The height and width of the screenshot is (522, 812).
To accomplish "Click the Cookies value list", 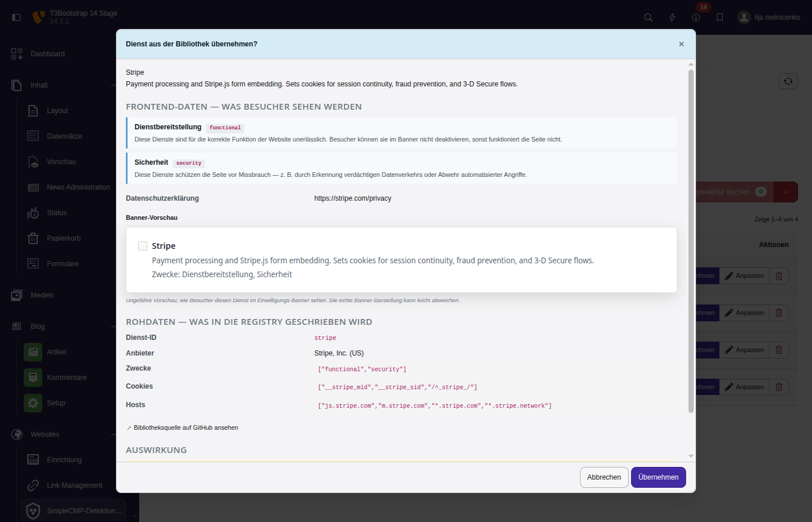I will (397, 387).
